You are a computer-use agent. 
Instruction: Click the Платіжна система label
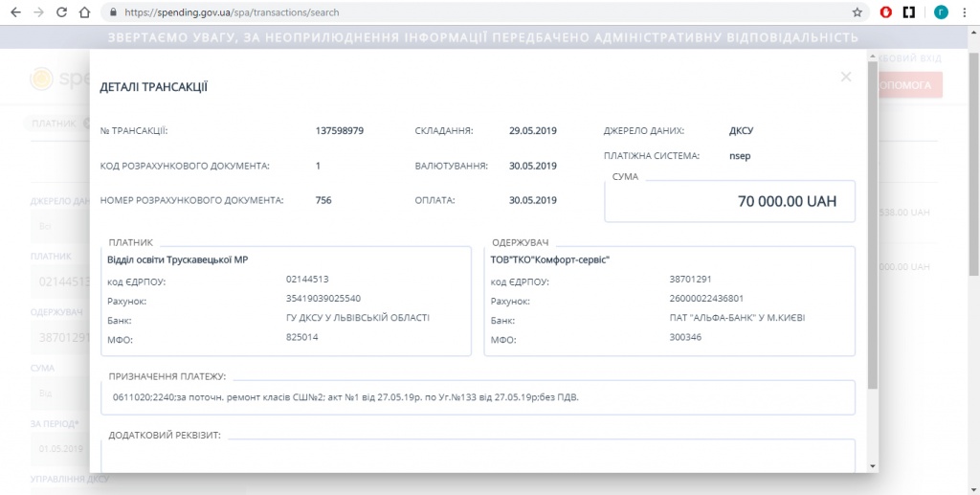coord(652,156)
